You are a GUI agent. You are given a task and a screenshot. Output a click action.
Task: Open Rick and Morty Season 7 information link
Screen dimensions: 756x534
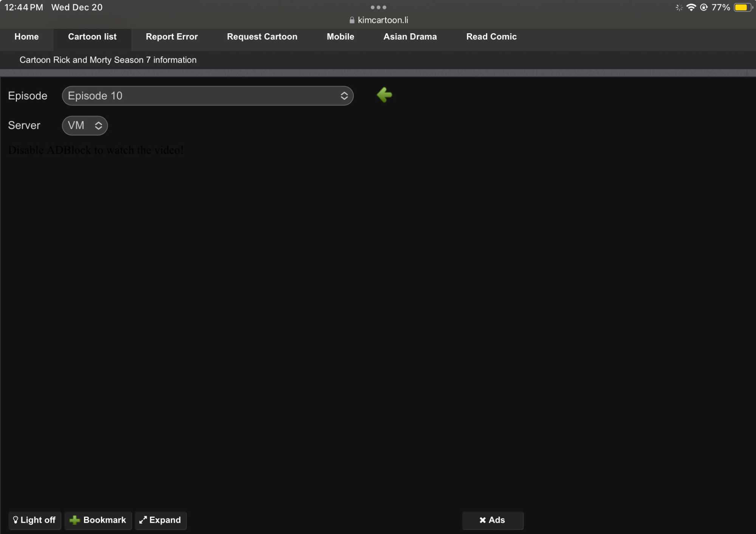pyautogui.click(x=108, y=60)
